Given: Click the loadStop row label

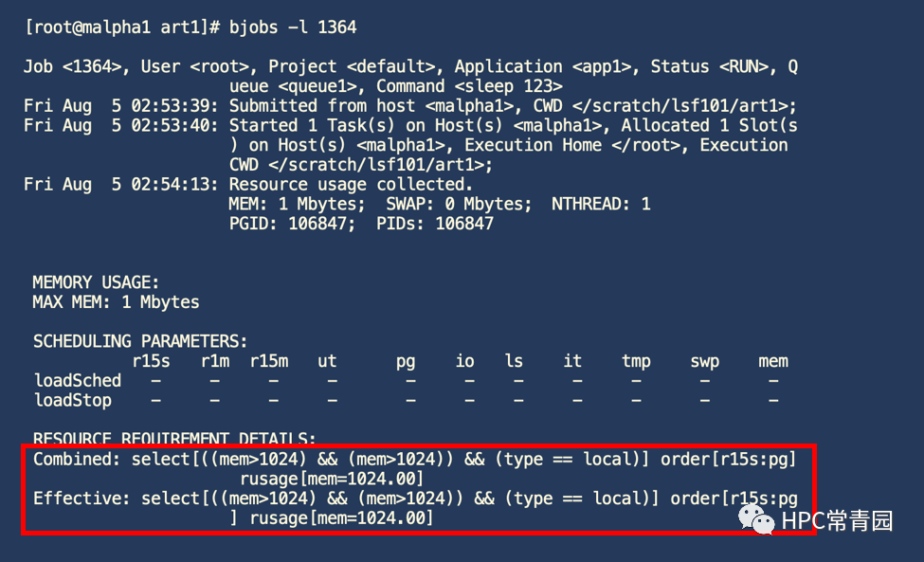Looking at the screenshot, I should click(x=72, y=400).
